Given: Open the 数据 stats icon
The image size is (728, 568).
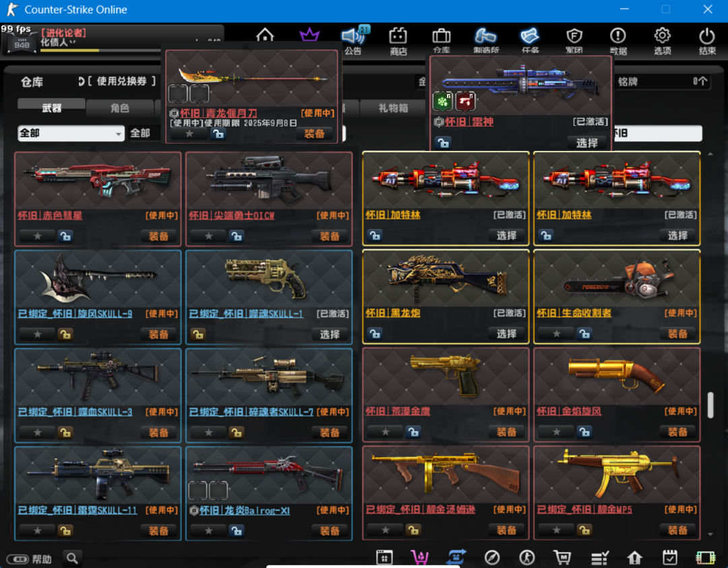Looking at the screenshot, I should tap(618, 41).
